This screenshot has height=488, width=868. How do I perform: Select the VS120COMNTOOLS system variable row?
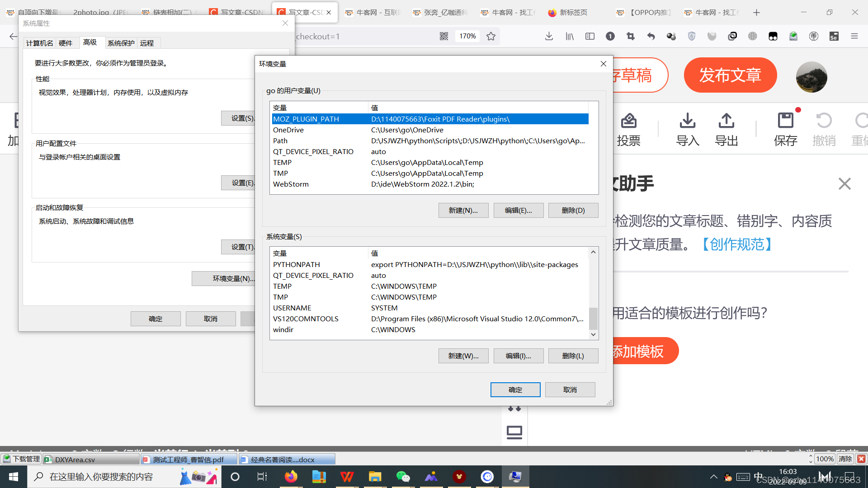[430, 319]
